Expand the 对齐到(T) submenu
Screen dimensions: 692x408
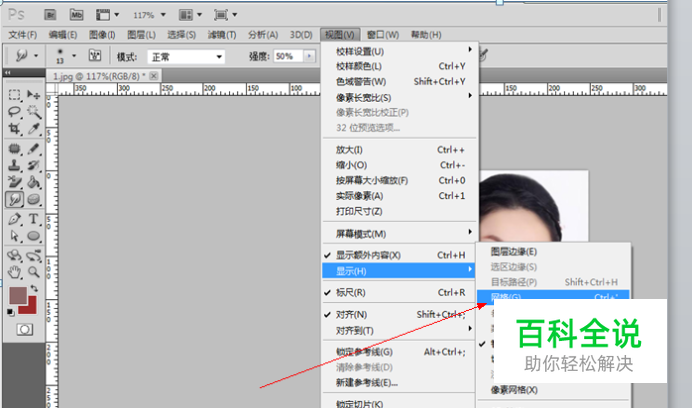click(399, 330)
